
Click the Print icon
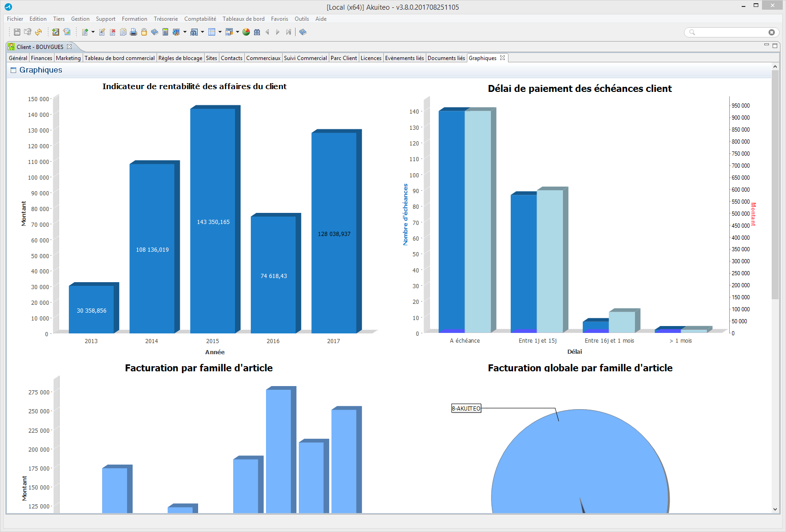133,32
